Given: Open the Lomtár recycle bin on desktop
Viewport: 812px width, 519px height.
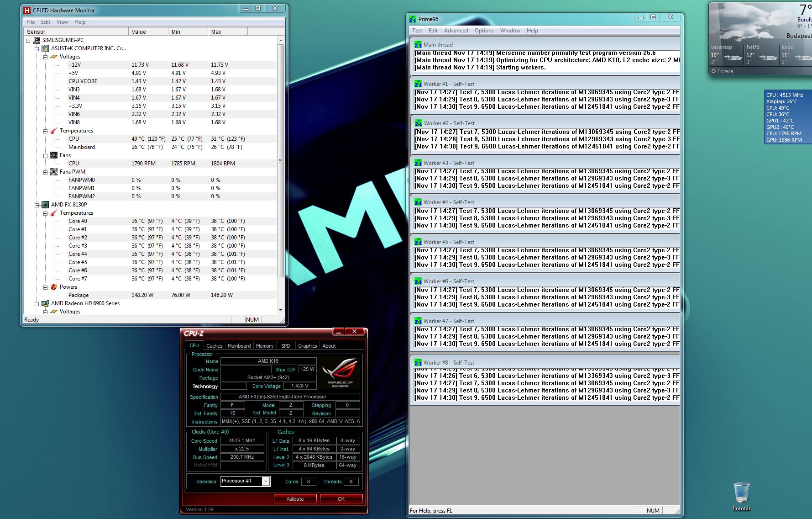Looking at the screenshot, I should pyautogui.click(x=742, y=497).
